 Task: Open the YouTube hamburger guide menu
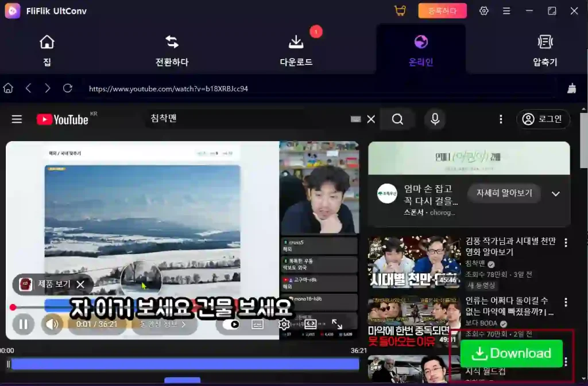[x=17, y=119]
